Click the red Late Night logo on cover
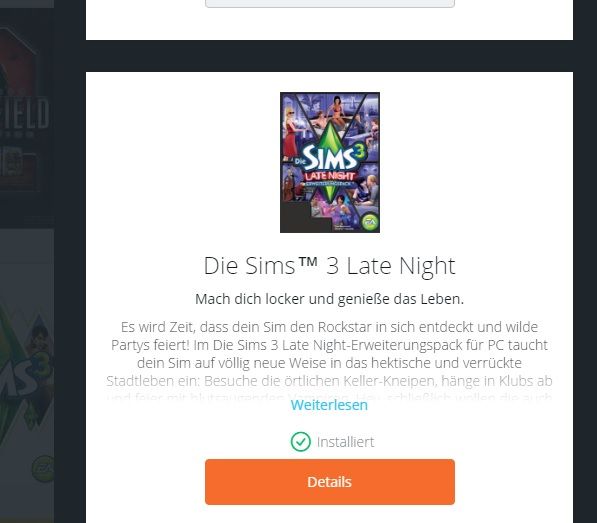This screenshot has width=597, height=523. click(x=329, y=176)
